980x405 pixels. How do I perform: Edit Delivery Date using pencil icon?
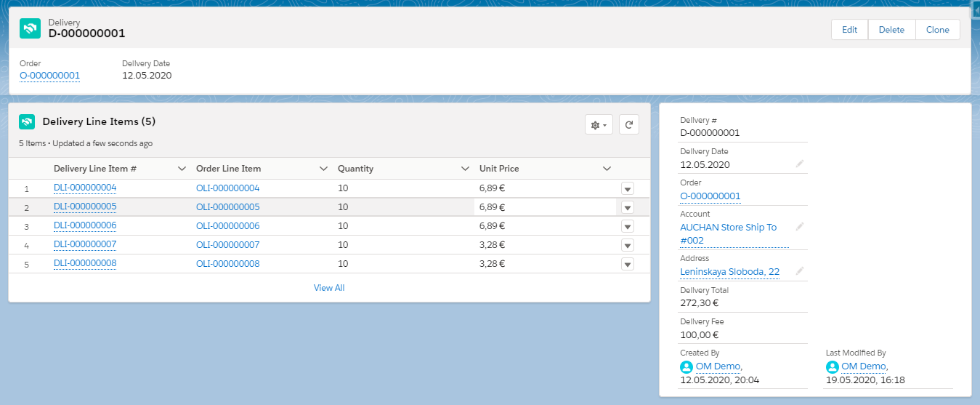click(x=800, y=164)
